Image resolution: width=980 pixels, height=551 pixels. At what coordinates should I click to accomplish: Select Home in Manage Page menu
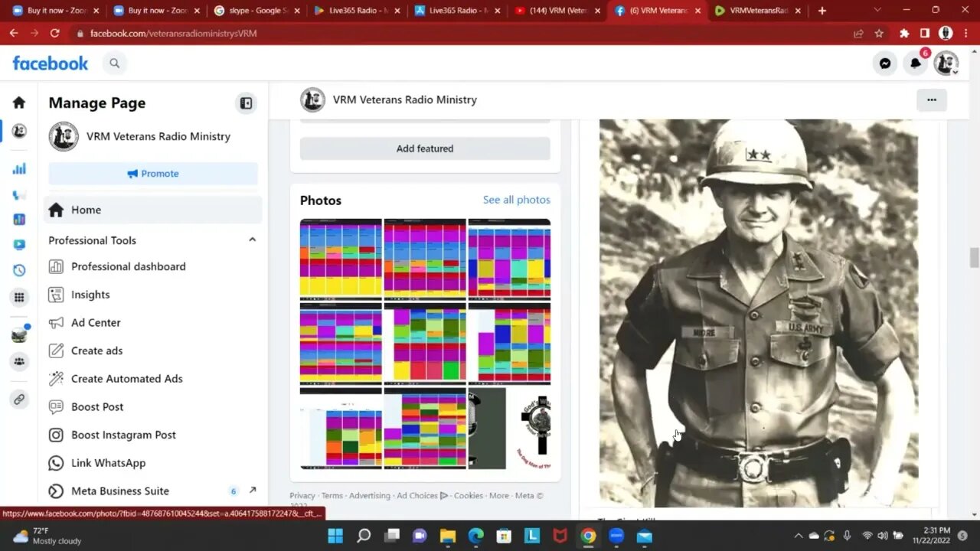pos(153,210)
